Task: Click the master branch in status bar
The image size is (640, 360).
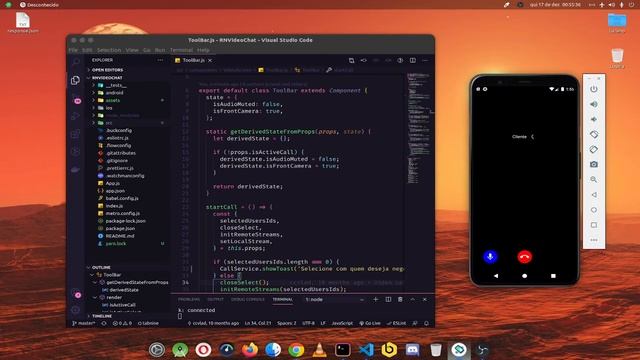Action: 84,323
